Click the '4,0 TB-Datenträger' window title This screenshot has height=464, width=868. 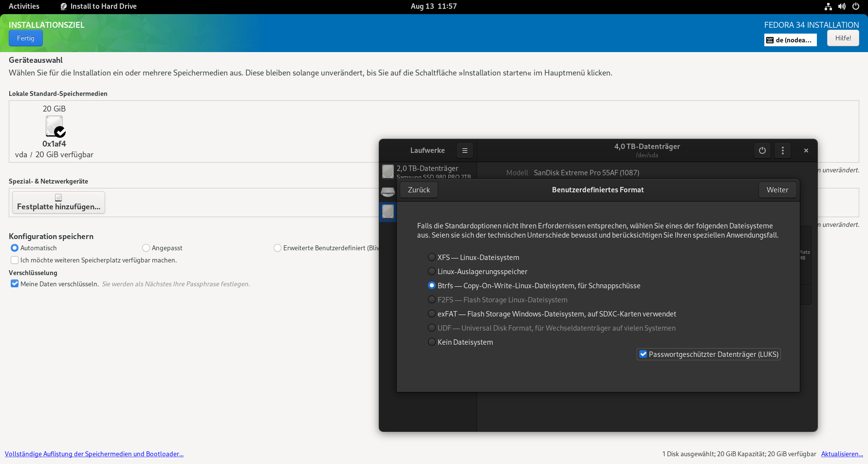[x=647, y=147]
